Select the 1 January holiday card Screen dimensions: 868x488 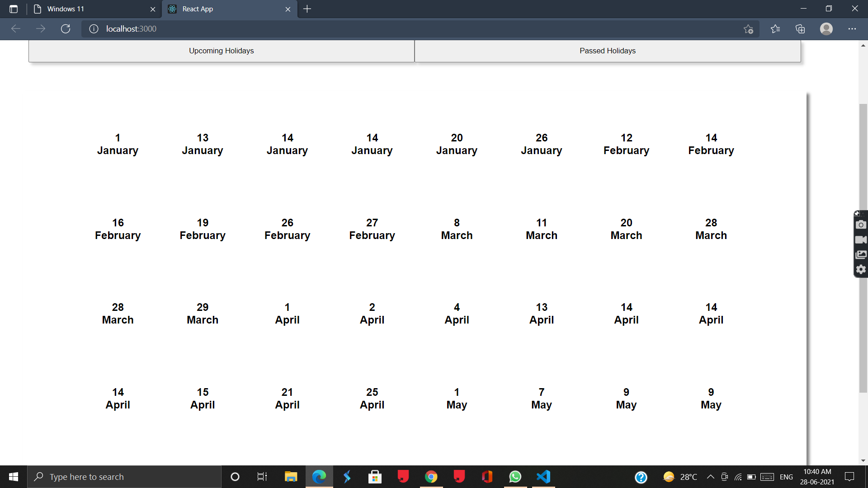pos(118,144)
